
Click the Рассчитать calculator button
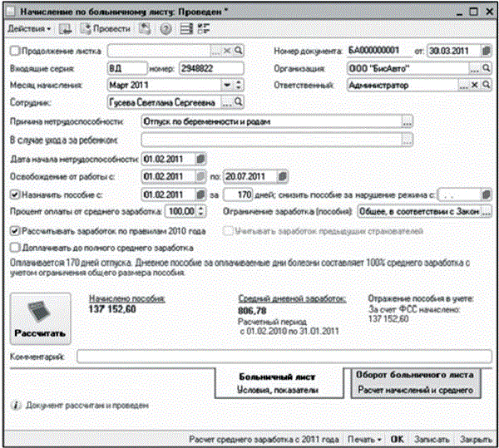pos(39,316)
